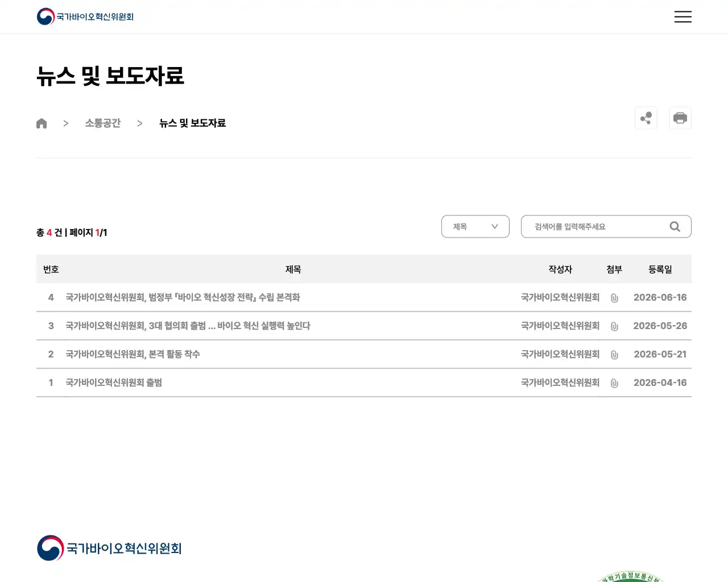Click the 등록일 column header

click(x=660, y=269)
